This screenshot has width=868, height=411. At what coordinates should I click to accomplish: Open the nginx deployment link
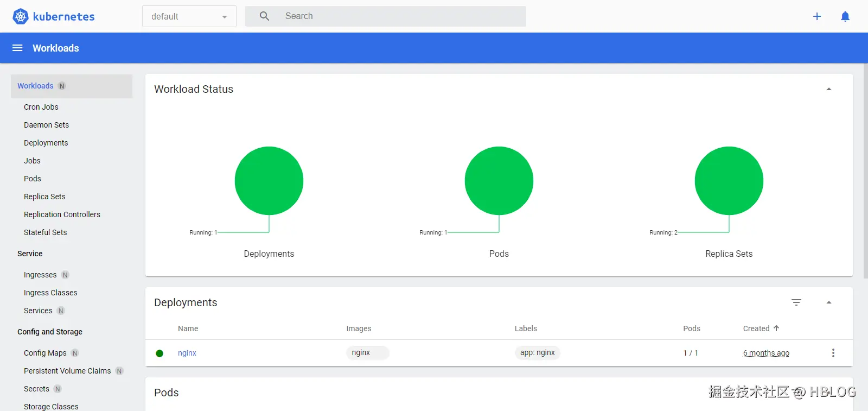click(187, 353)
